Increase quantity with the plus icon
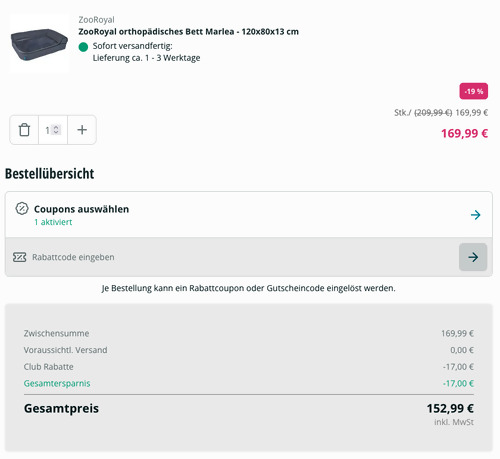The width and height of the screenshot is (500, 459). coord(82,130)
